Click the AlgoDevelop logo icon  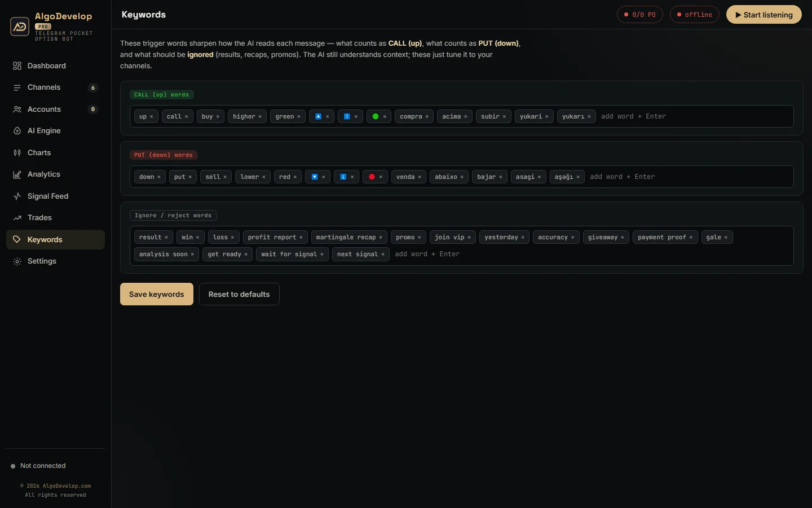click(x=20, y=26)
